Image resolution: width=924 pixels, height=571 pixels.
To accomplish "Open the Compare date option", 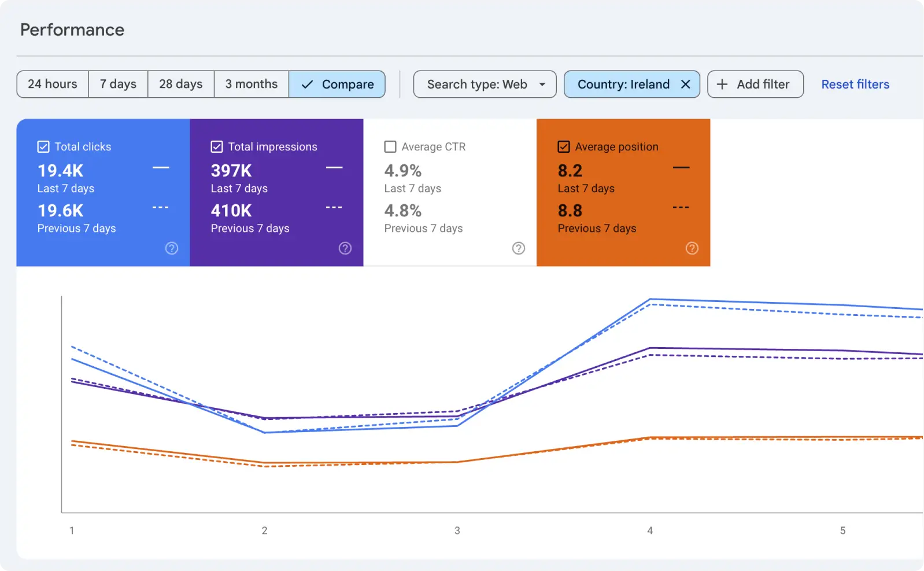I will pos(337,84).
